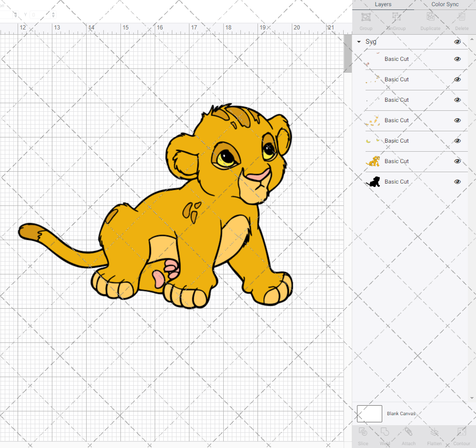Click Layers panel scroll-down arrow

pos(471,398)
